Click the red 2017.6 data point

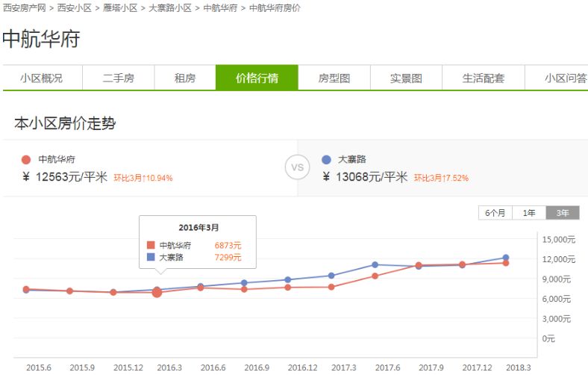(375, 276)
